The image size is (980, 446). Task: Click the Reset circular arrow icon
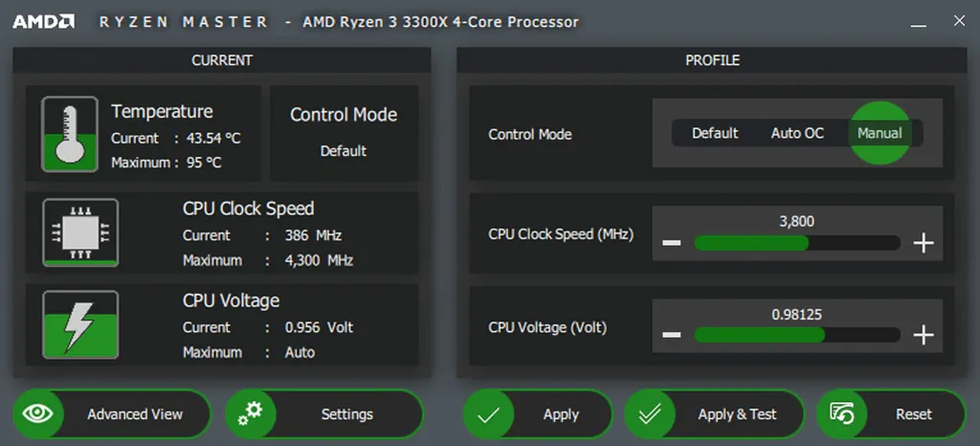[842, 414]
